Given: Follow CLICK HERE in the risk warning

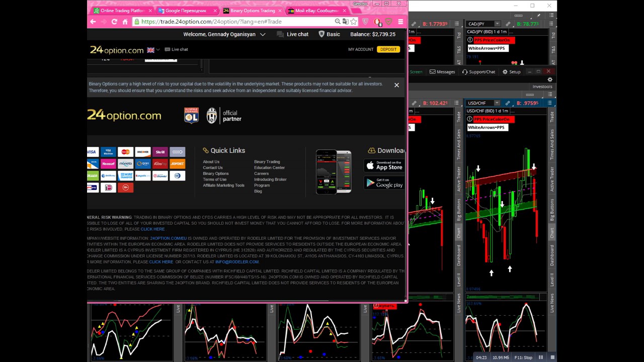Looking at the screenshot, I should pyautogui.click(x=152, y=229).
